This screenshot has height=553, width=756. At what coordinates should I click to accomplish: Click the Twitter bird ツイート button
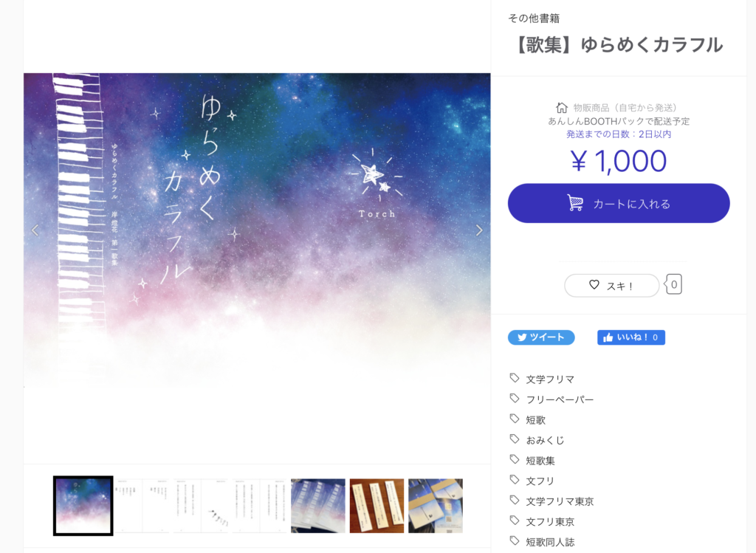tap(541, 337)
